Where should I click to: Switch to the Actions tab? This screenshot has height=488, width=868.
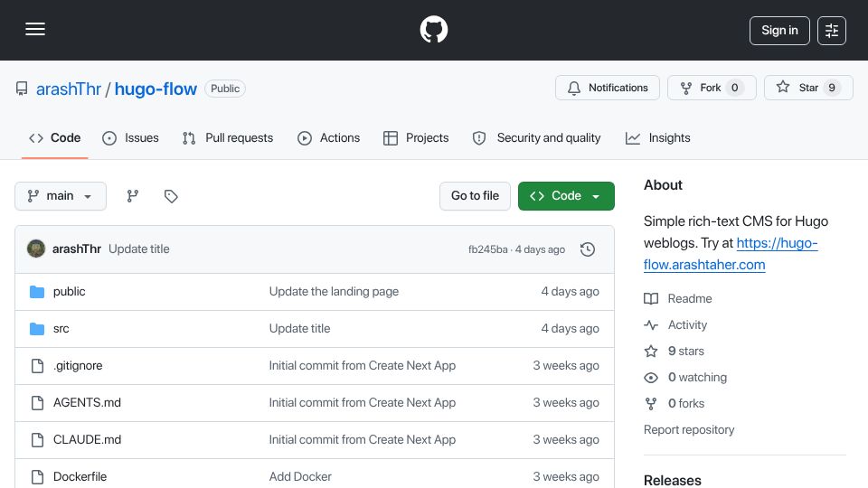point(329,137)
